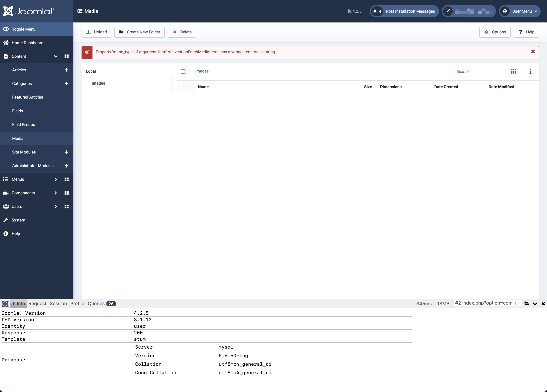Select the J! Info debug tab
The width and height of the screenshot is (547, 392).
coord(18,303)
